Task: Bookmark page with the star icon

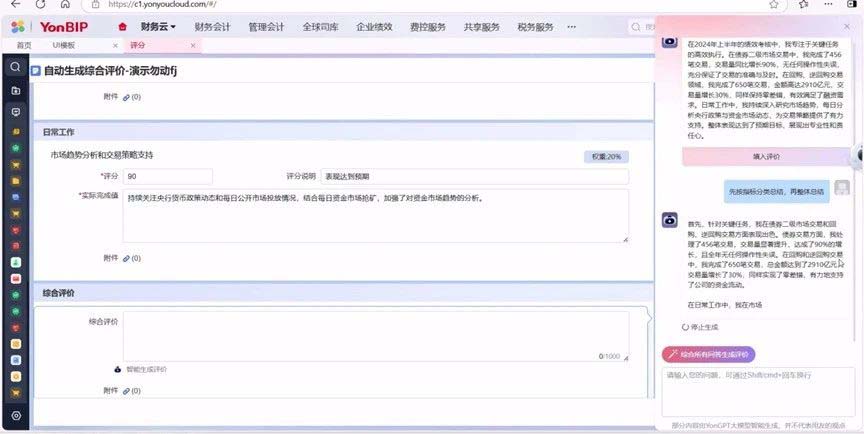Action: pos(775,5)
